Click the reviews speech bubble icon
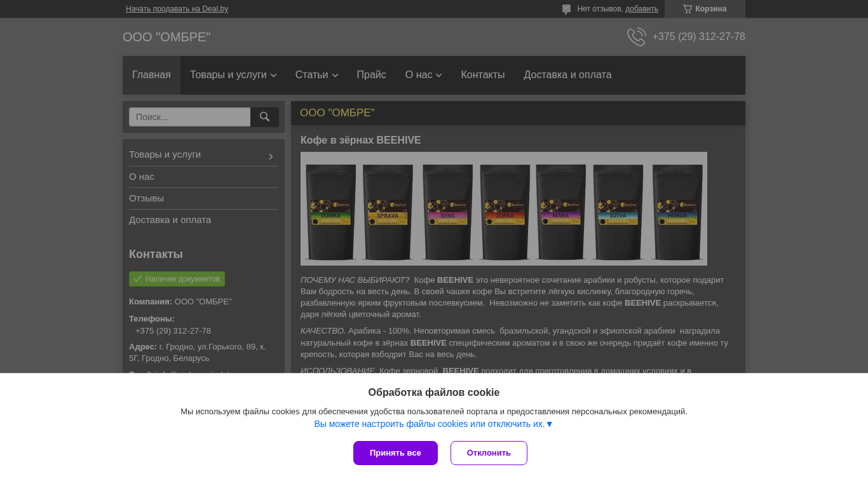Screen dimensions: 868x488 coord(566,10)
